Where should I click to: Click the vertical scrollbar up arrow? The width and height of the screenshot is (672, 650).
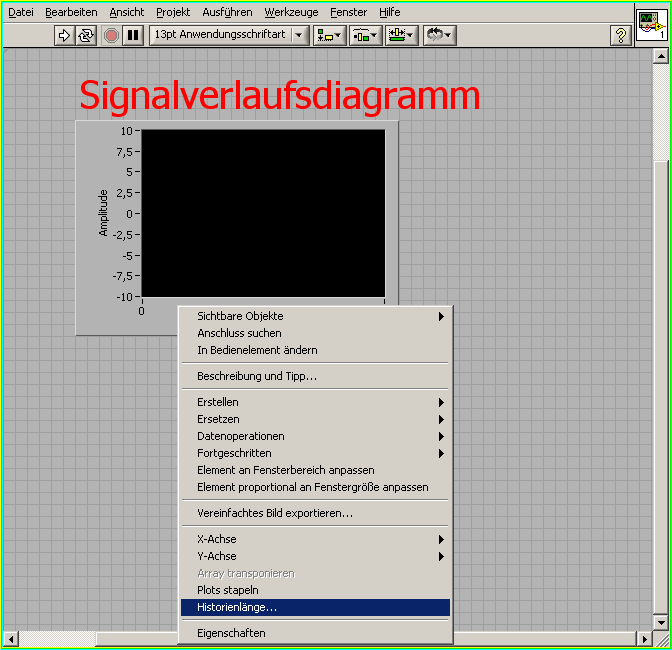tap(661, 56)
